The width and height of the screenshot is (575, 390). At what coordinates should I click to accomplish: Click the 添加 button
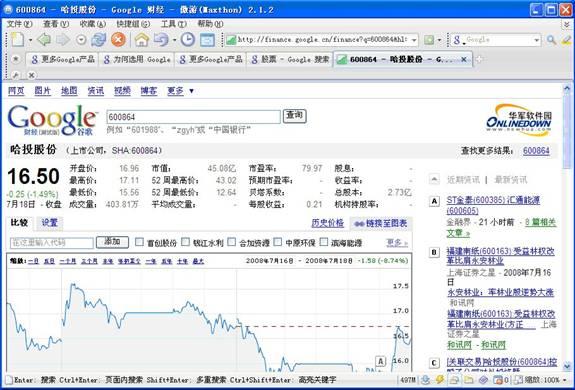pyautogui.click(x=112, y=242)
